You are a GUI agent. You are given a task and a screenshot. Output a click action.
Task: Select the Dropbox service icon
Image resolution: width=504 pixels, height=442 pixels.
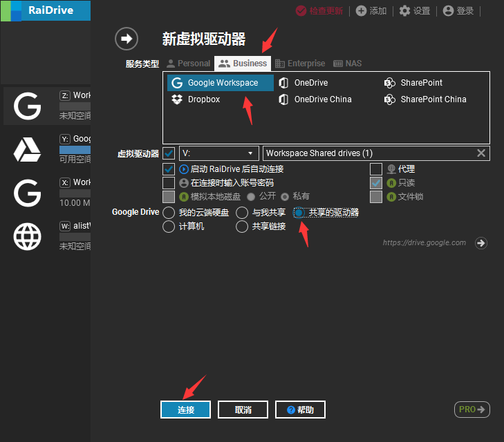pyautogui.click(x=177, y=99)
